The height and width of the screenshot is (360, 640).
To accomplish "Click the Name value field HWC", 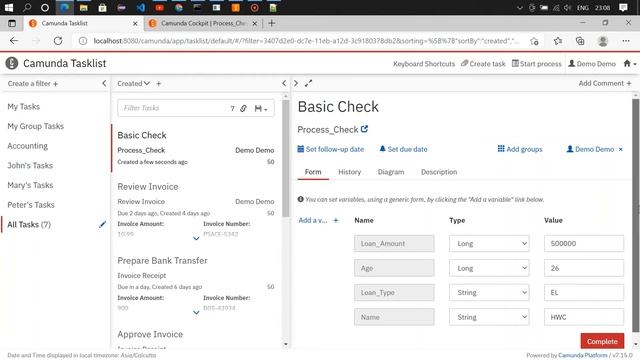I will (584, 317).
